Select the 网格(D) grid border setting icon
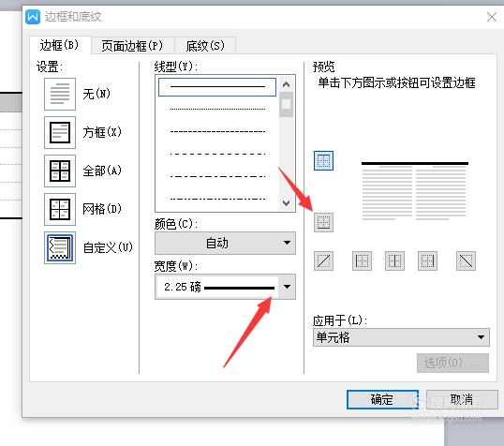Image resolution: width=504 pixels, height=446 pixels. coord(60,209)
